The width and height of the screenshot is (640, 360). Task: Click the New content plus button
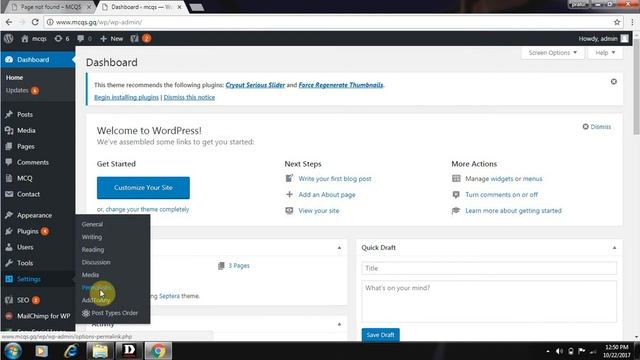[x=111, y=38]
